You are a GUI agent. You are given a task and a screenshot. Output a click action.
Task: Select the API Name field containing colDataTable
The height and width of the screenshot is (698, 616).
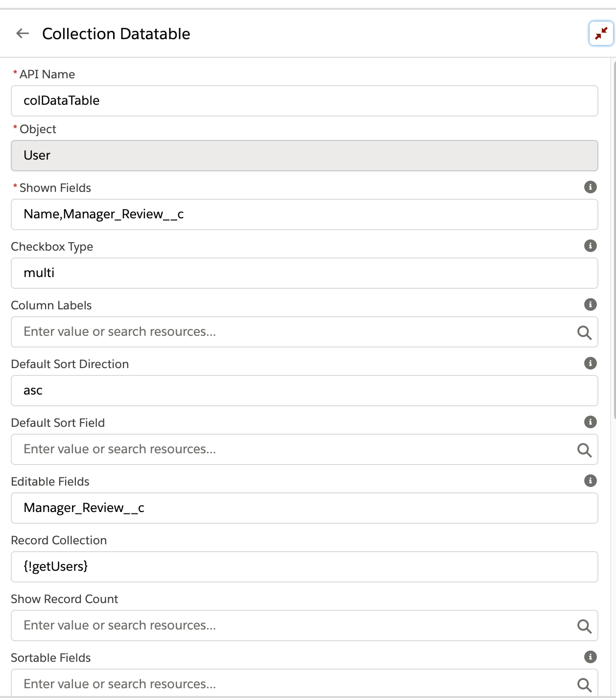304,101
